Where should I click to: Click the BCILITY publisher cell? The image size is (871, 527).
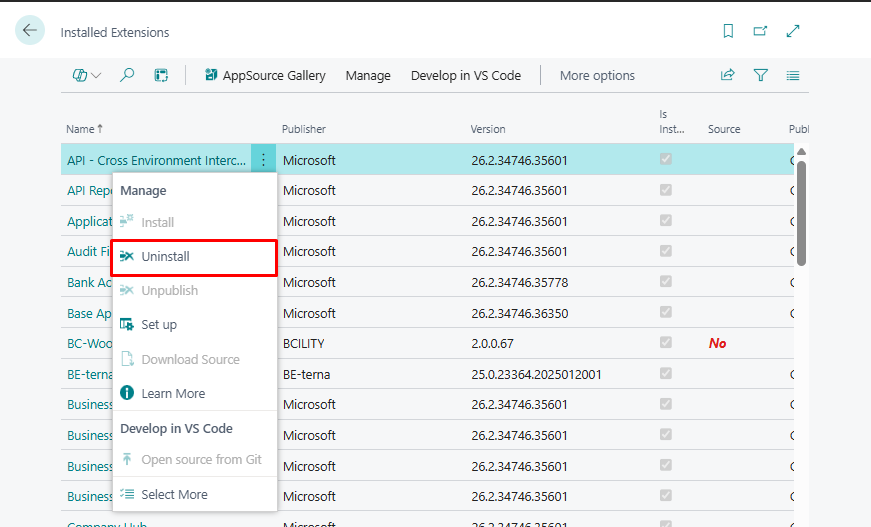click(x=303, y=343)
